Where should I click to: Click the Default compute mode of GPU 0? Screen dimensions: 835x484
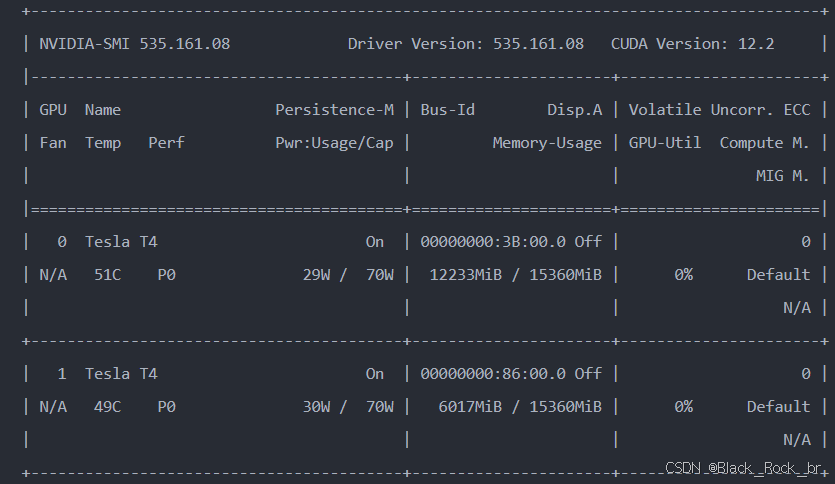tap(778, 275)
